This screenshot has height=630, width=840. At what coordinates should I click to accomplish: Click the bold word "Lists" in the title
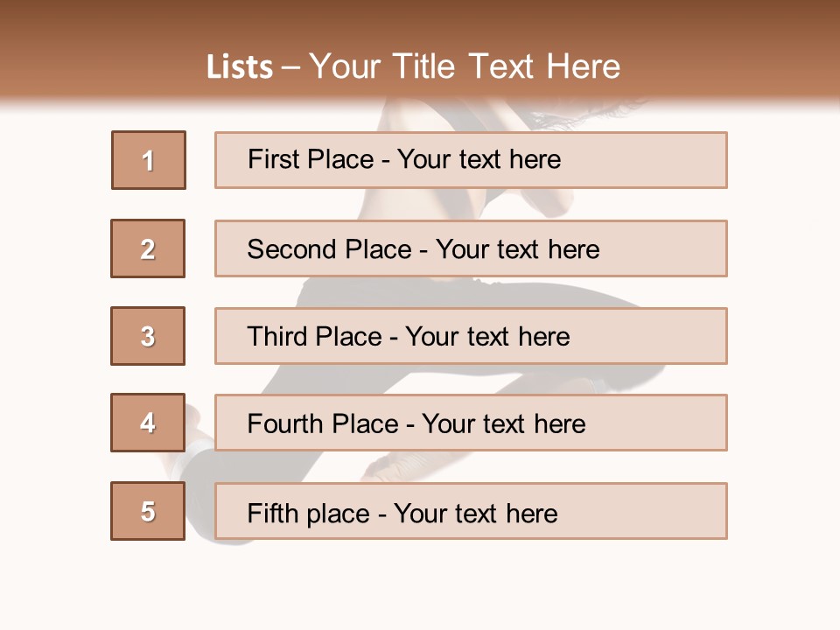[240, 66]
